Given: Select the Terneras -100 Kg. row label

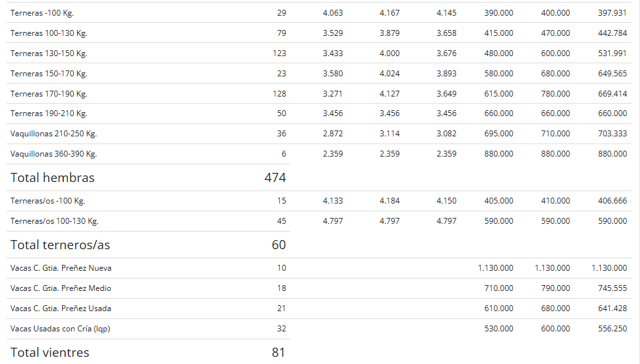Looking at the screenshot, I should coord(42,13).
